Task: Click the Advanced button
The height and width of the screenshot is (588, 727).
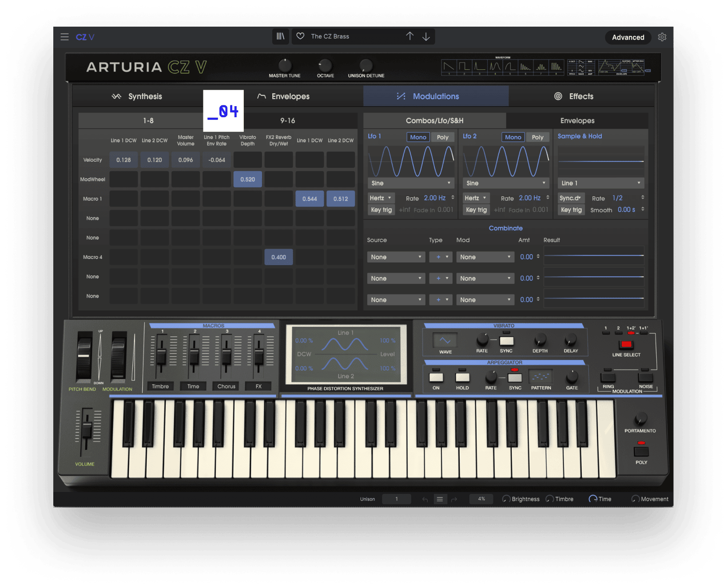Action: (628, 37)
